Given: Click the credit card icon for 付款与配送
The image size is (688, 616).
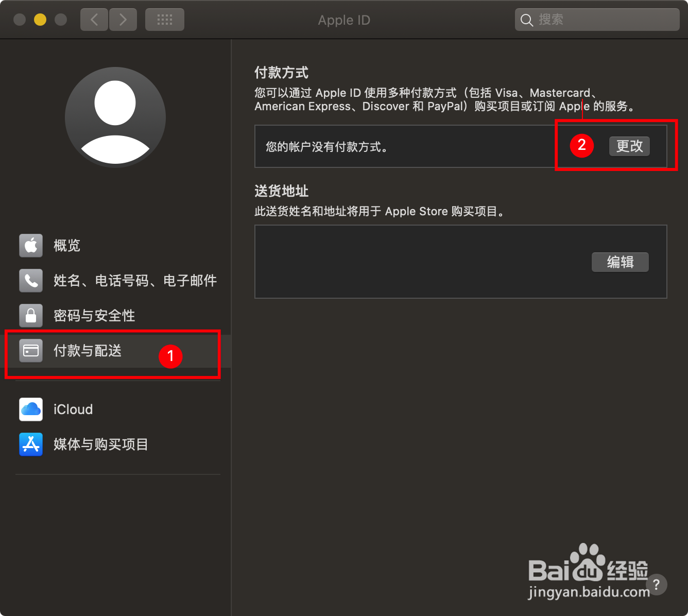Looking at the screenshot, I should [x=31, y=351].
